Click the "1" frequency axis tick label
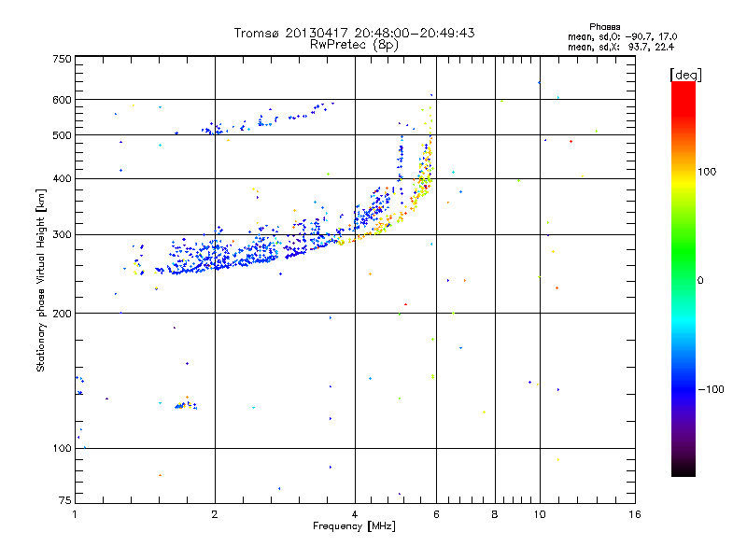The height and width of the screenshot is (560, 747). pos(76,514)
